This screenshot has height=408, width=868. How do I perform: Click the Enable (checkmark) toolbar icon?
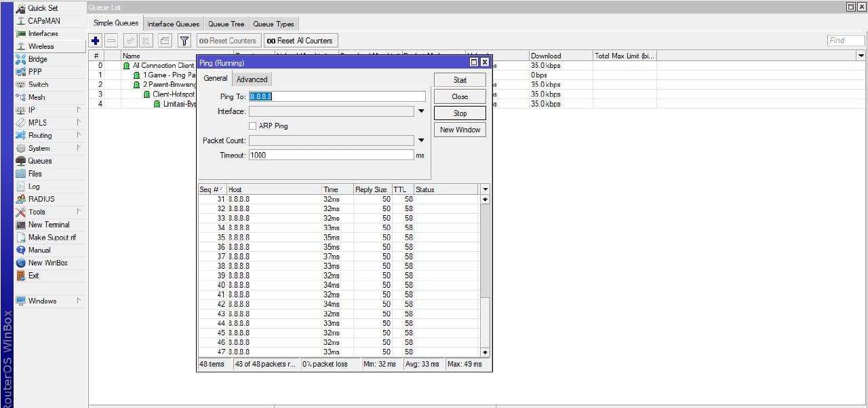coord(130,41)
